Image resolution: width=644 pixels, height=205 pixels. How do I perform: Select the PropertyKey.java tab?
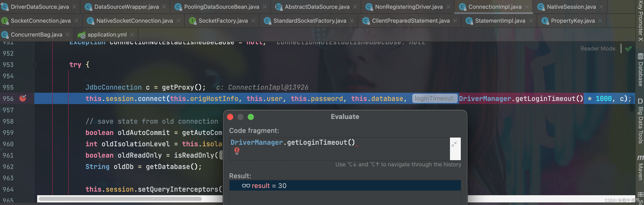(x=573, y=21)
